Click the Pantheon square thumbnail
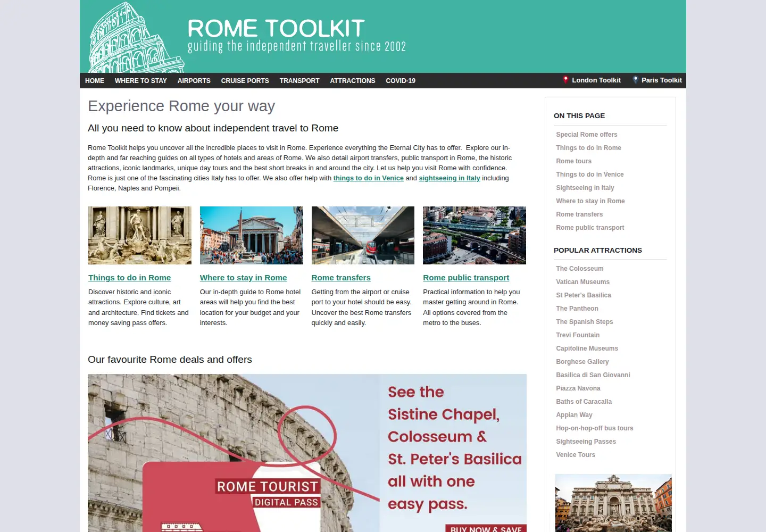 [x=252, y=235]
